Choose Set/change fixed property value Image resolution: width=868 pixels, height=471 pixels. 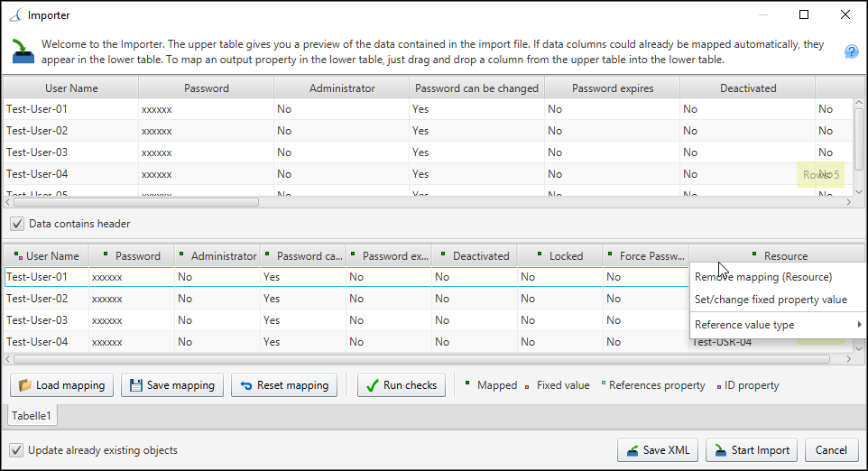(777, 300)
